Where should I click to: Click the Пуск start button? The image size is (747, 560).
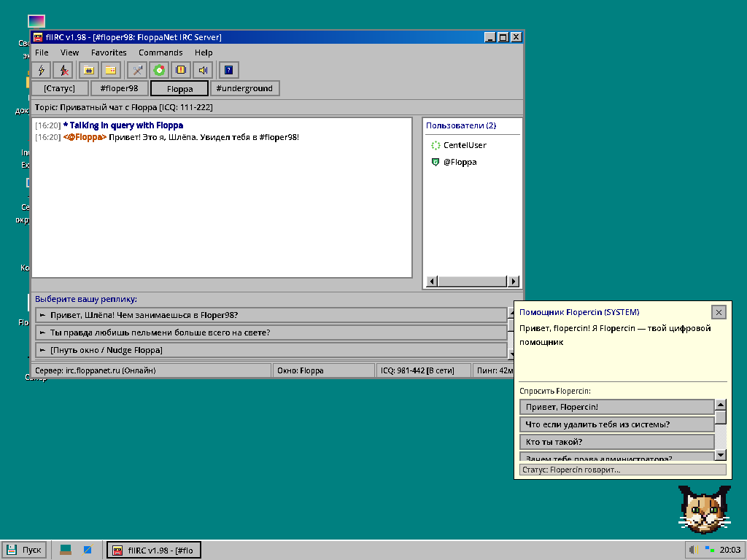tap(24, 550)
